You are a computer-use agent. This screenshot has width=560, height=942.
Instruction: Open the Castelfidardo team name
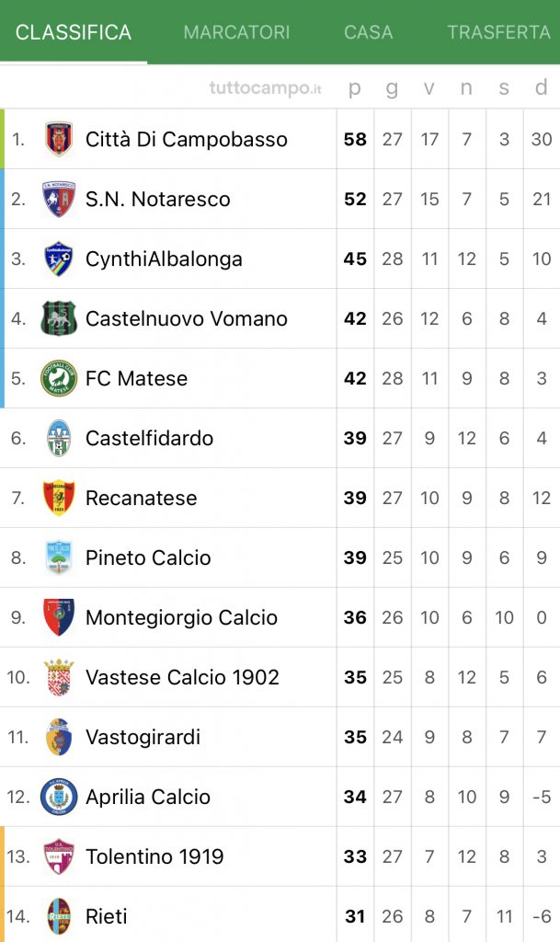150,438
